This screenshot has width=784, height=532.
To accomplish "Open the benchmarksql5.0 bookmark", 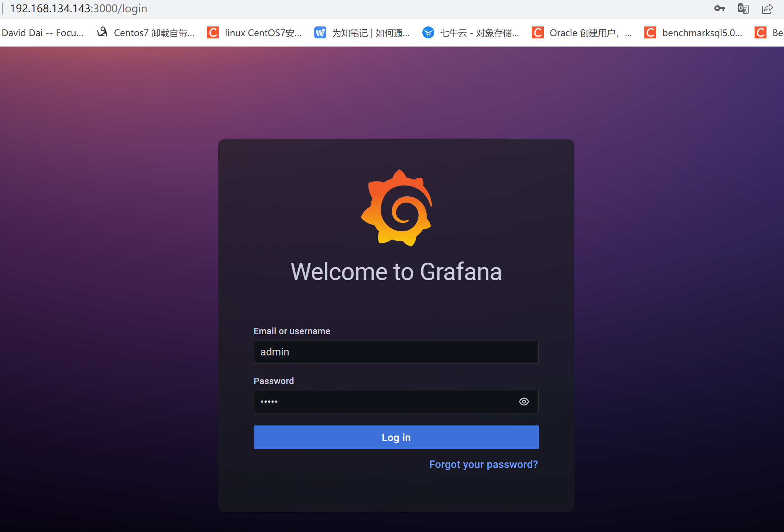I will point(693,33).
